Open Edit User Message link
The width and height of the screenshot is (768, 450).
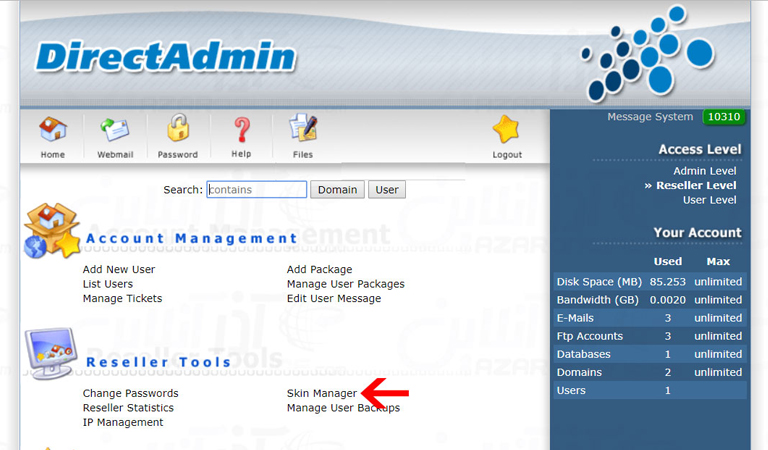pos(334,298)
